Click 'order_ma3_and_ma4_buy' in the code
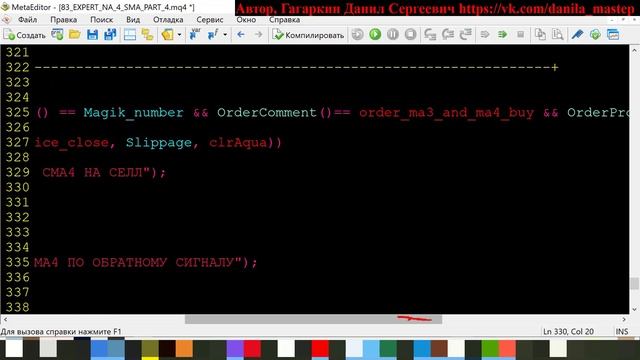Image resolution: width=640 pixels, height=360 pixels. click(x=446, y=112)
